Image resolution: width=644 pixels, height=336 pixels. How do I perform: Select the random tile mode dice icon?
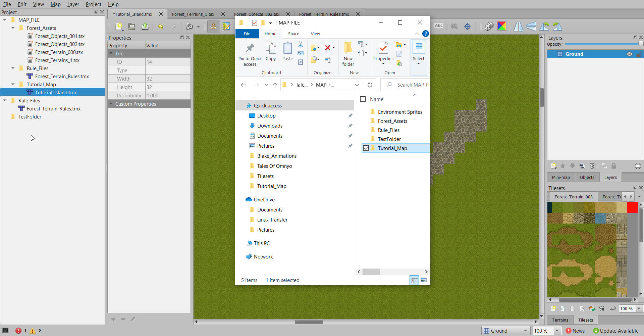(489, 27)
